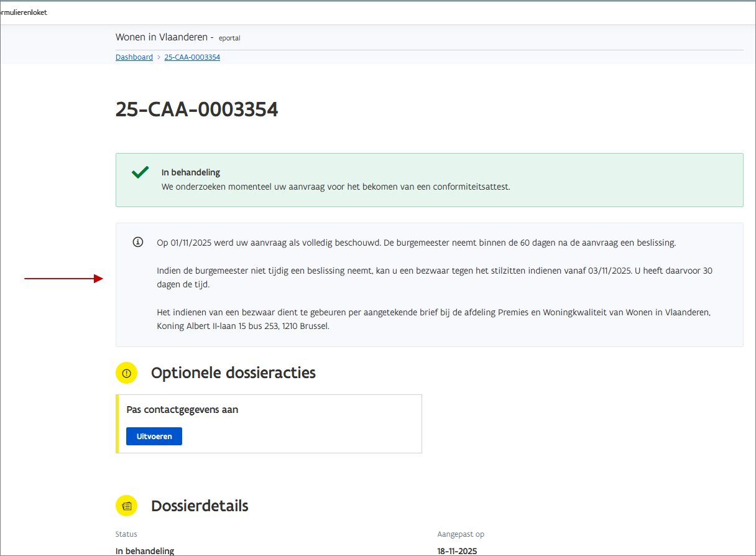756x556 pixels.
Task: Click the red arrow pointing at notice
Action: pyautogui.click(x=63, y=279)
